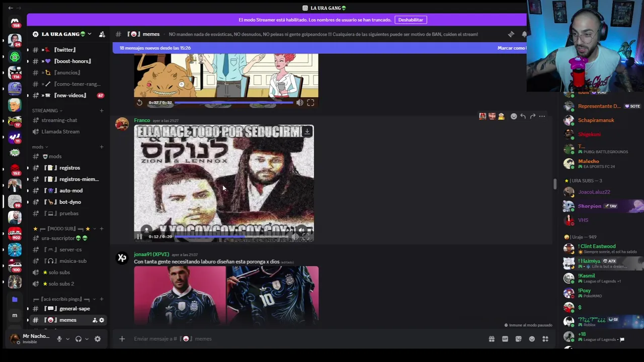This screenshot has height=362, width=644.
Task: Open server with 902 notification badge
Action: [x=15, y=233]
